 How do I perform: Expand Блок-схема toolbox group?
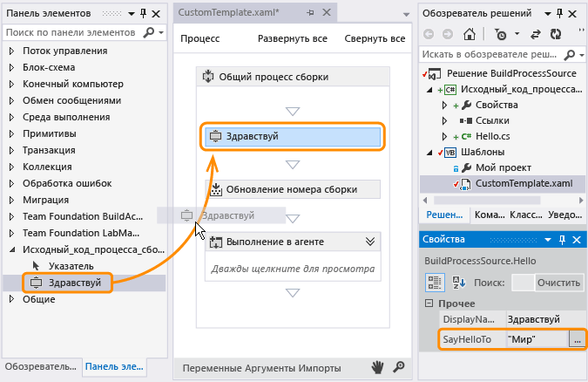tap(11, 67)
